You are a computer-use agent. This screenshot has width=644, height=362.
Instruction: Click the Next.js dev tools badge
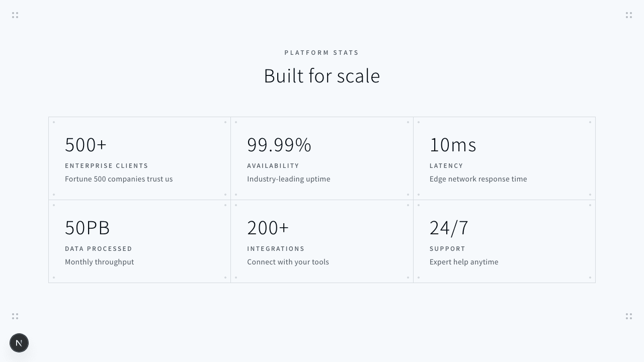click(19, 343)
